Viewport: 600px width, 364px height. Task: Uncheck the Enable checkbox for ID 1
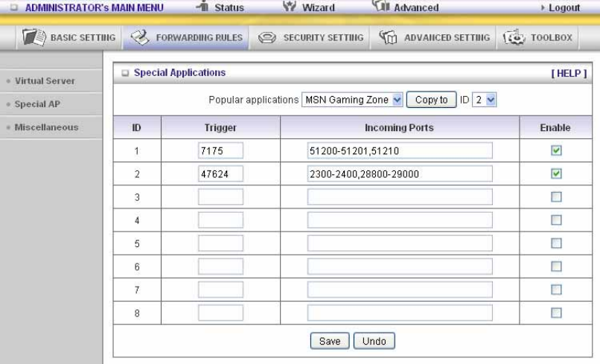point(556,150)
